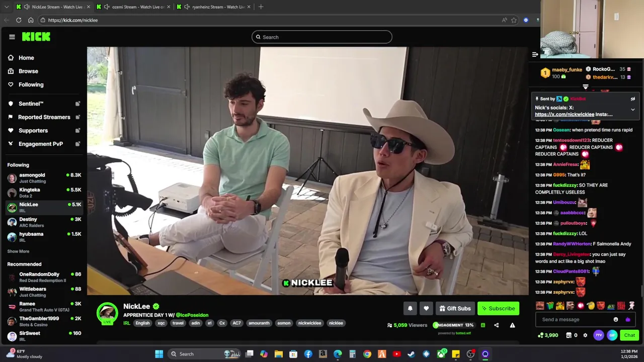Click the green Subscribe button

tap(498, 309)
